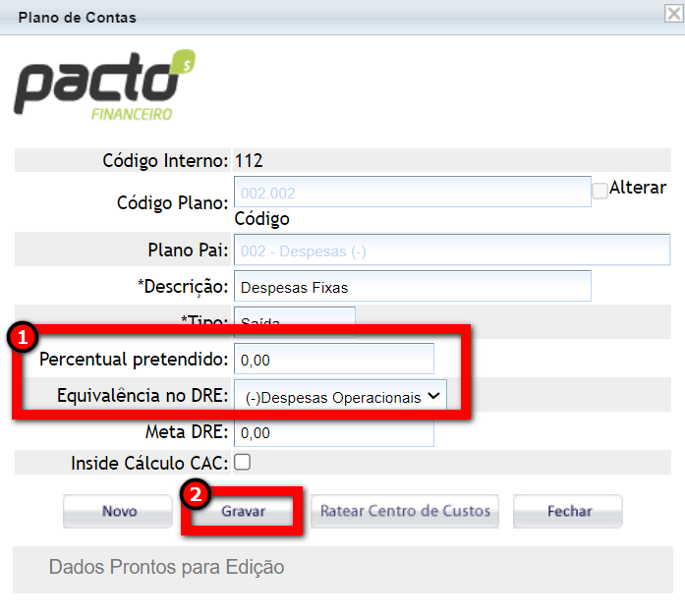The image size is (685, 616).
Task: Click the Código Plano field
Action: 412,193
